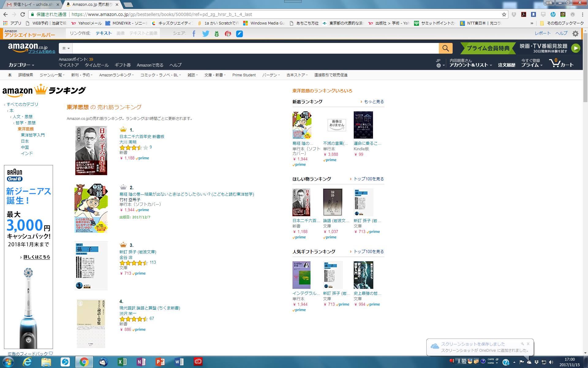Switch to the Gmail 受信トレイ tab
Image resolution: width=588 pixels, height=368 pixels.
(33, 5)
